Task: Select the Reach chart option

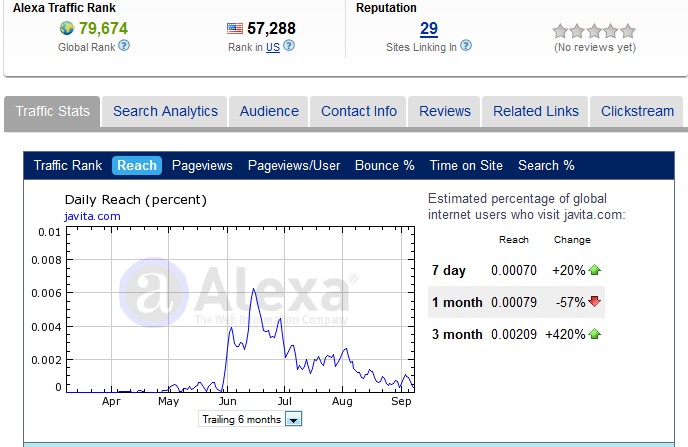Action: [137, 165]
